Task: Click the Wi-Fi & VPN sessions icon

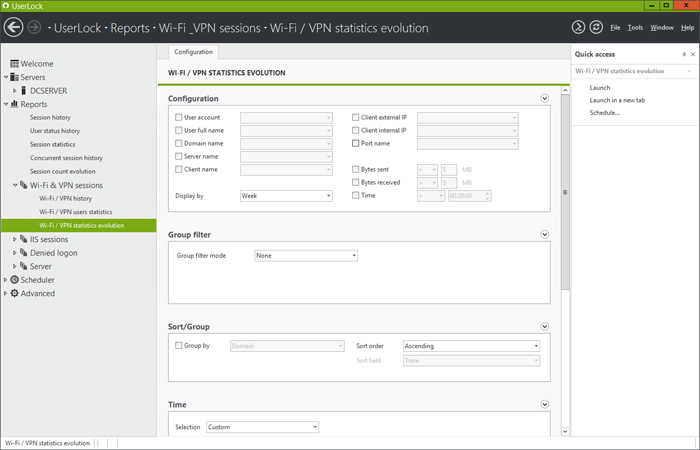Action: click(x=24, y=185)
